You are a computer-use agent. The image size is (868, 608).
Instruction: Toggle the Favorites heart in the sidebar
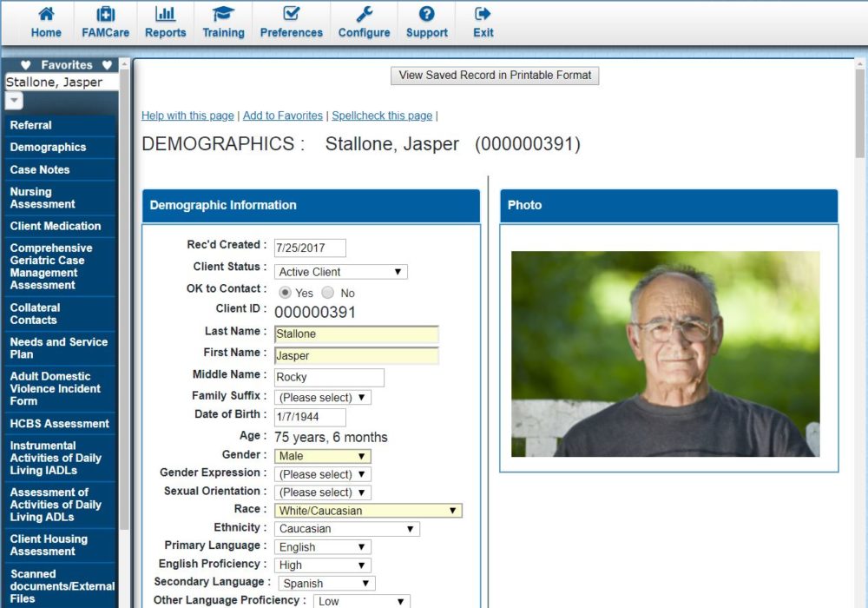[x=27, y=65]
